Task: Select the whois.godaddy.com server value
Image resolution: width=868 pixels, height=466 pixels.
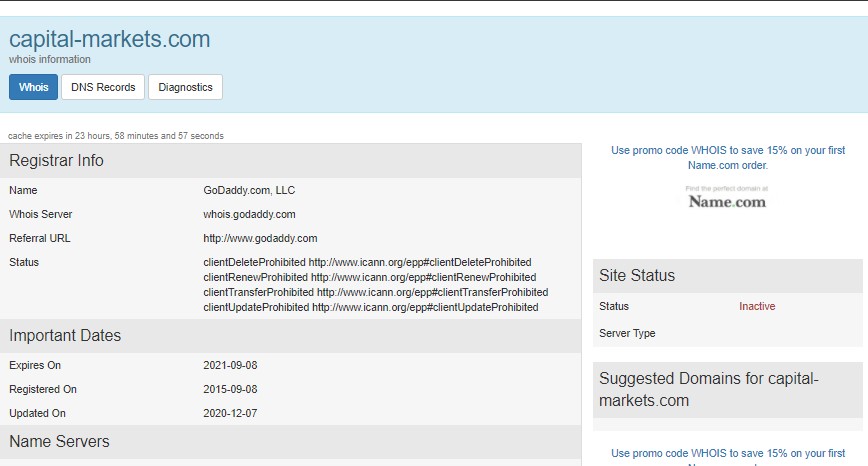Action: click(249, 214)
